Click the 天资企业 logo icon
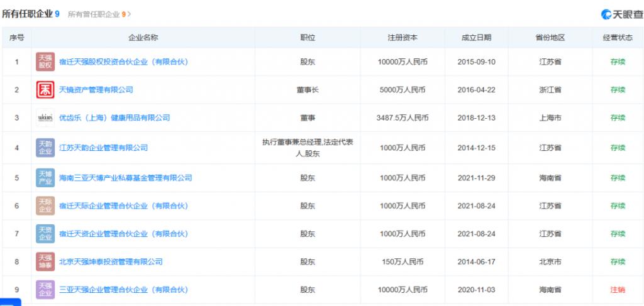Screen dimensions: 644x306 (x=45, y=234)
